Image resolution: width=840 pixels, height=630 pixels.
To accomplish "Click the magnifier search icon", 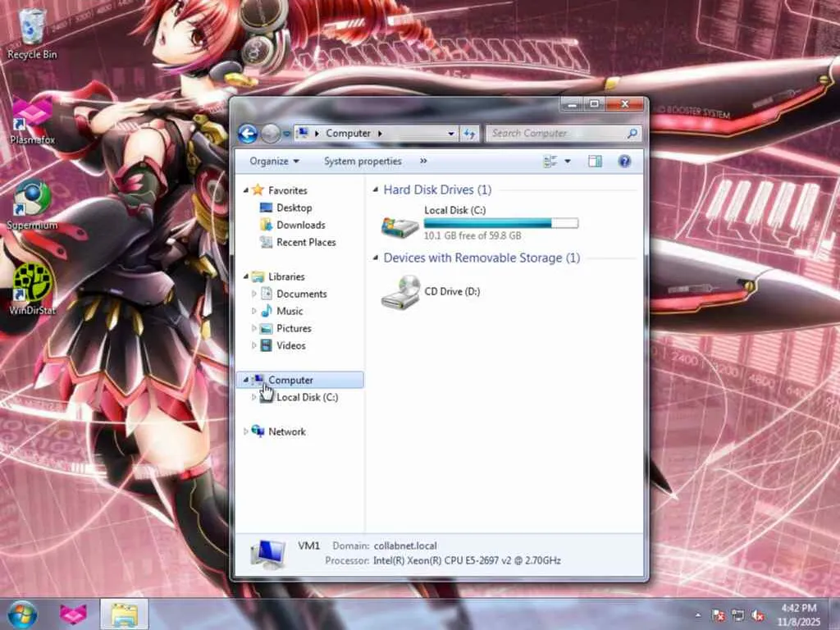I will [632, 134].
